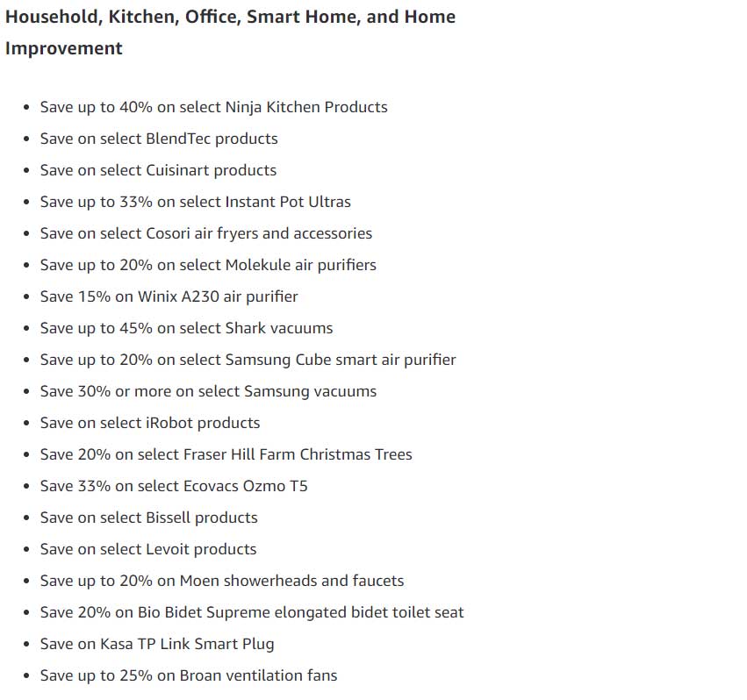
Task: Open the Shark vacuums deal
Action: click(x=186, y=328)
